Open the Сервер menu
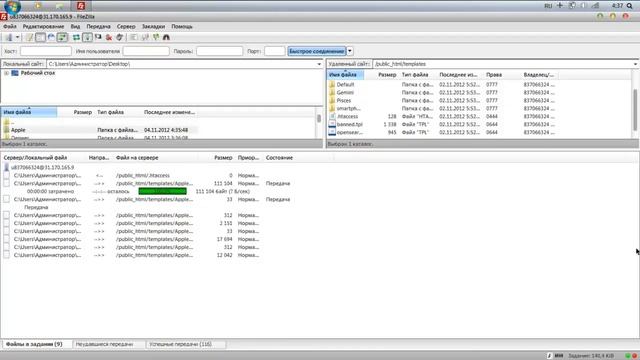 [126, 27]
